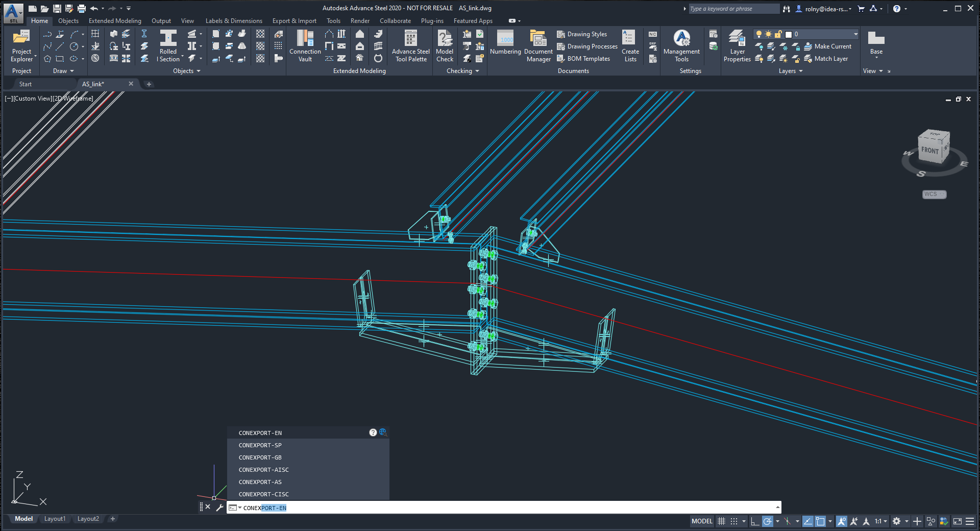
Task: Select the Line draw tool
Action: click(60, 46)
